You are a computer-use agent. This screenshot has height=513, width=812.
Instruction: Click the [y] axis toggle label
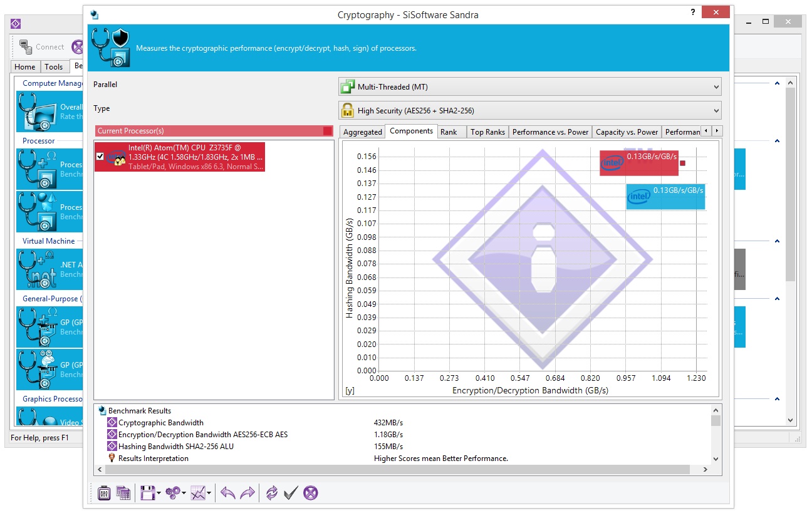[350, 390]
